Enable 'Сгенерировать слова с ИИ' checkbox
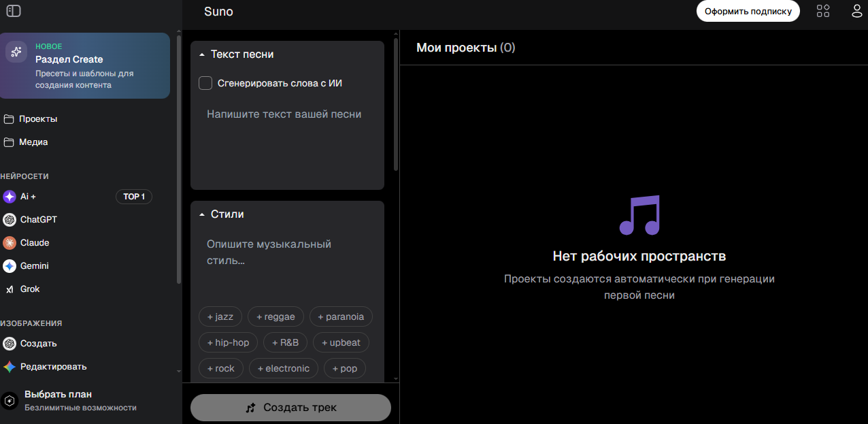 [205, 83]
